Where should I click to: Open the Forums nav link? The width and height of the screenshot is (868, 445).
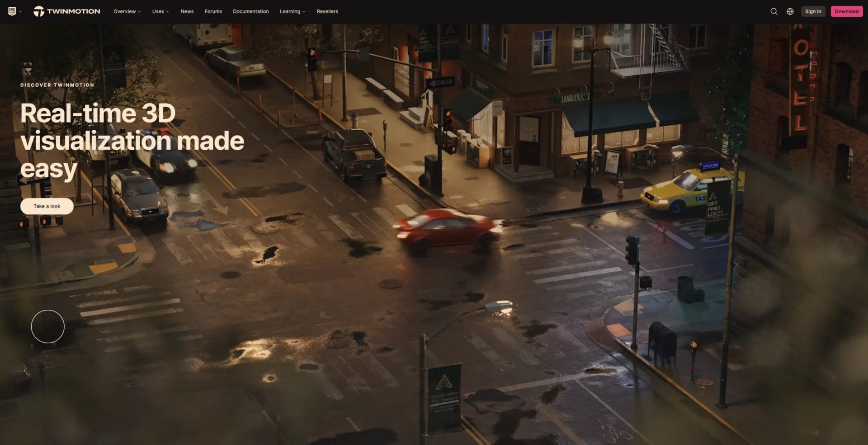click(x=213, y=11)
